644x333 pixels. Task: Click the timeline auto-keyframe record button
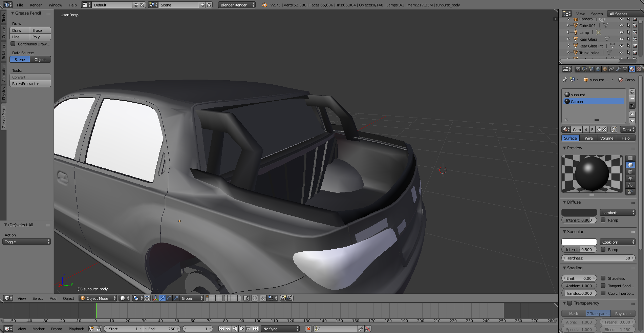(308, 329)
